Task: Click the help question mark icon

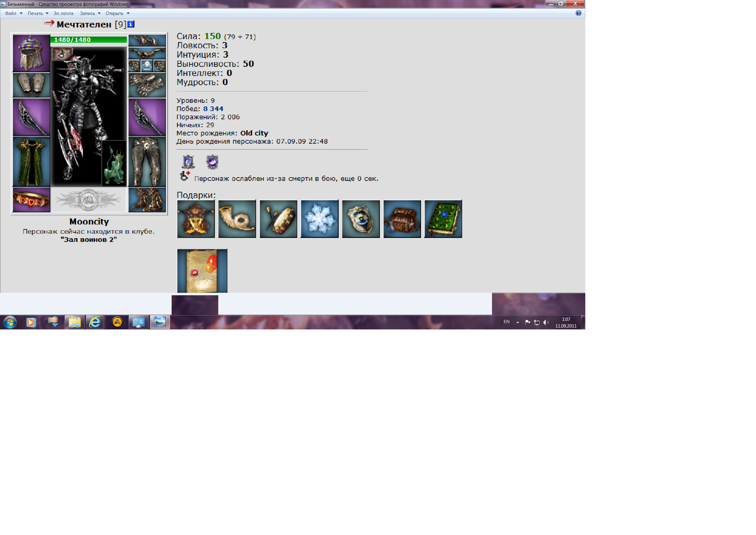Action: click(x=578, y=13)
